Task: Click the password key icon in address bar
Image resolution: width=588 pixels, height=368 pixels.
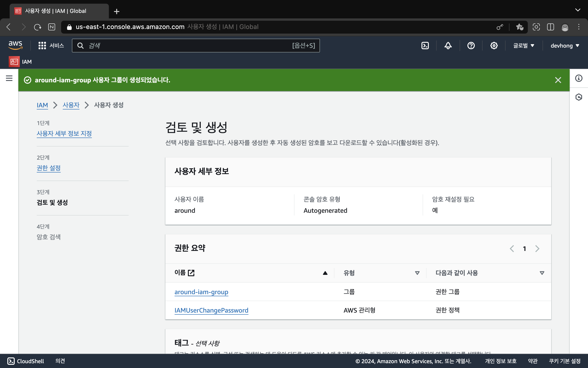Action: click(500, 27)
